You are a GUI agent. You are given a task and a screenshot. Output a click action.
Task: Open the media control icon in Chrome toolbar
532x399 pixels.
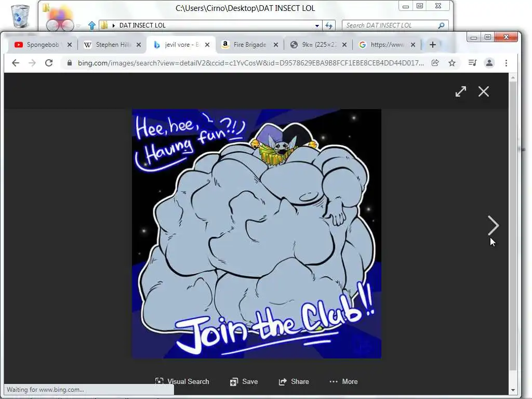(x=472, y=63)
